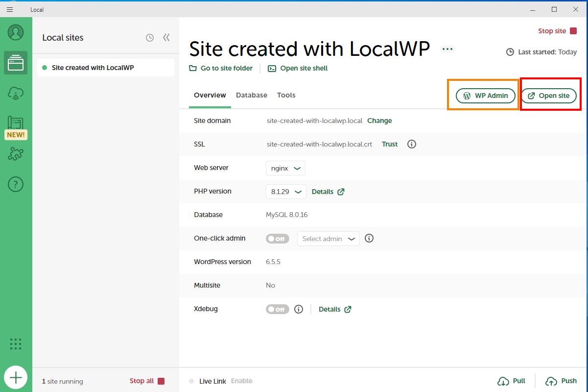Open the Connect cloud icon in sidebar
The image size is (588, 392).
tap(16, 93)
